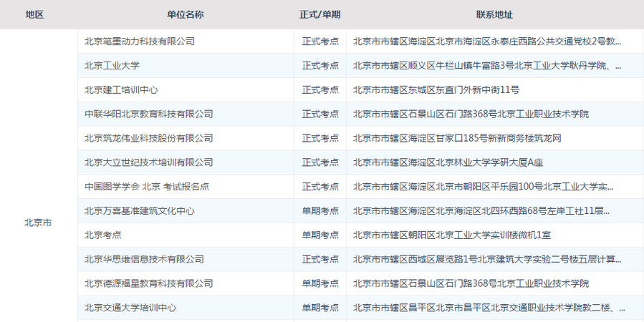Select the 北京工业大学 unit name

point(112,66)
